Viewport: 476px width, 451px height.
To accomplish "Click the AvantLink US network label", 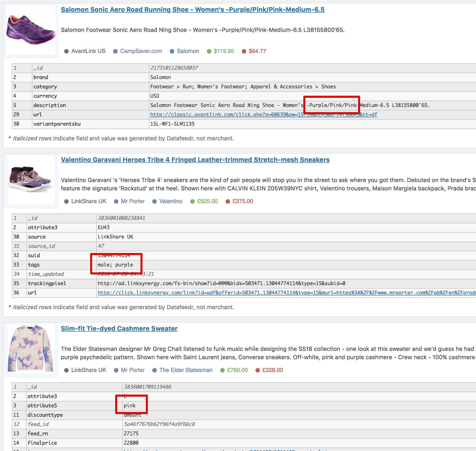I will pos(88,51).
